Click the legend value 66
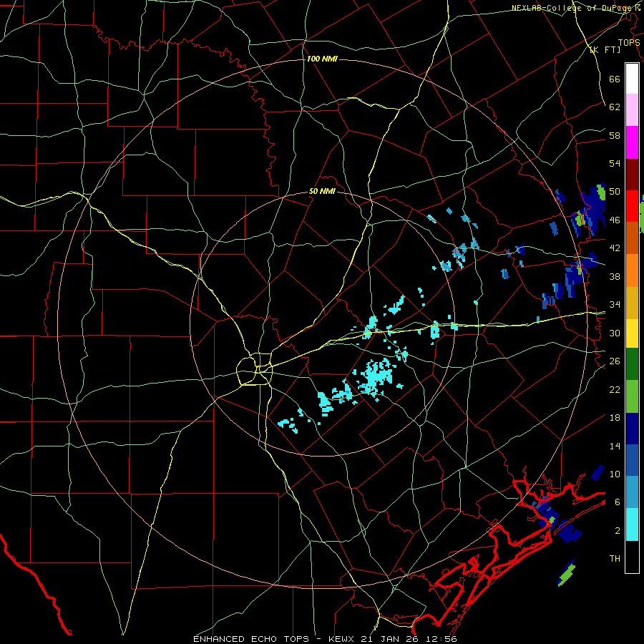The image size is (644, 644). point(615,79)
